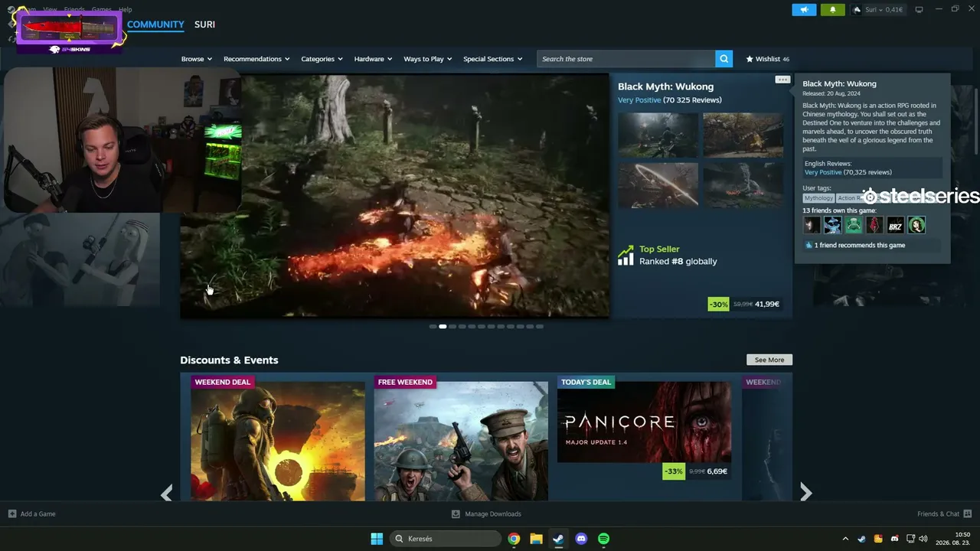Go to previous discounts with left arrow

[166, 494]
